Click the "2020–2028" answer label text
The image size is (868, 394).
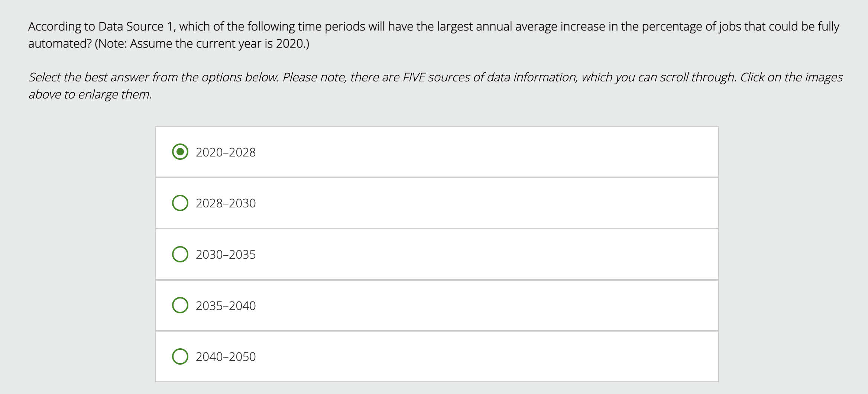226,152
